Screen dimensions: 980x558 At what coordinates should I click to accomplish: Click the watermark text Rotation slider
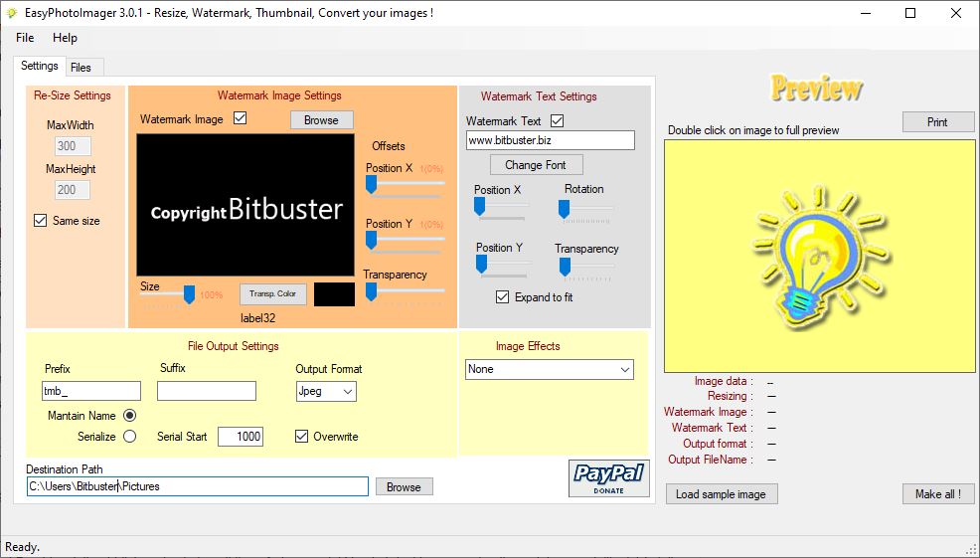(585, 210)
